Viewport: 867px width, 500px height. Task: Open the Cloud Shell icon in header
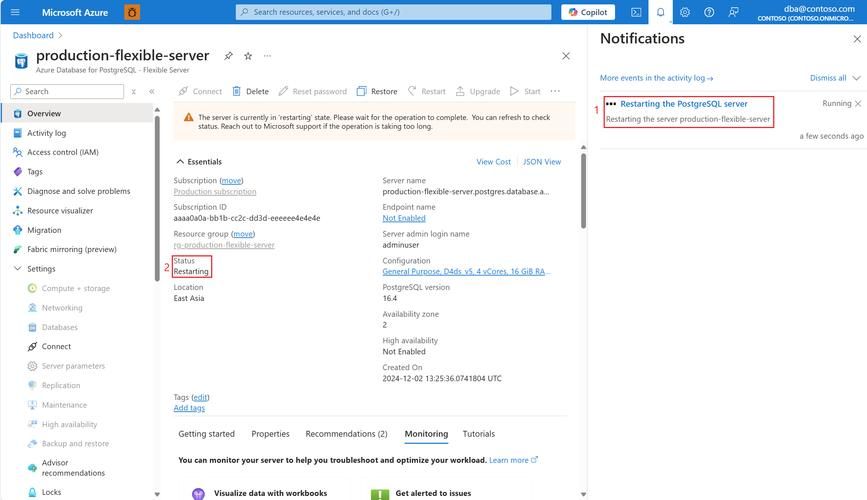pyautogui.click(x=637, y=12)
